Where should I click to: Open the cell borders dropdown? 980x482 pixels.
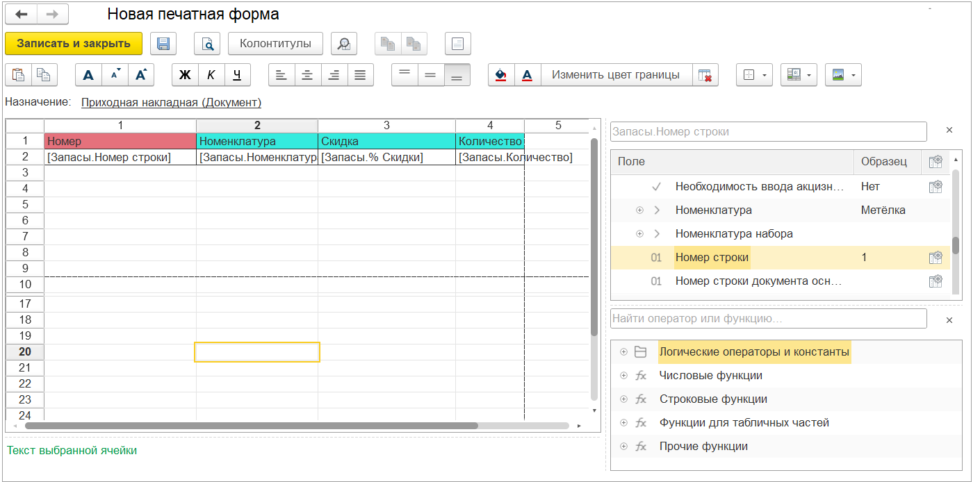pos(754,75)
